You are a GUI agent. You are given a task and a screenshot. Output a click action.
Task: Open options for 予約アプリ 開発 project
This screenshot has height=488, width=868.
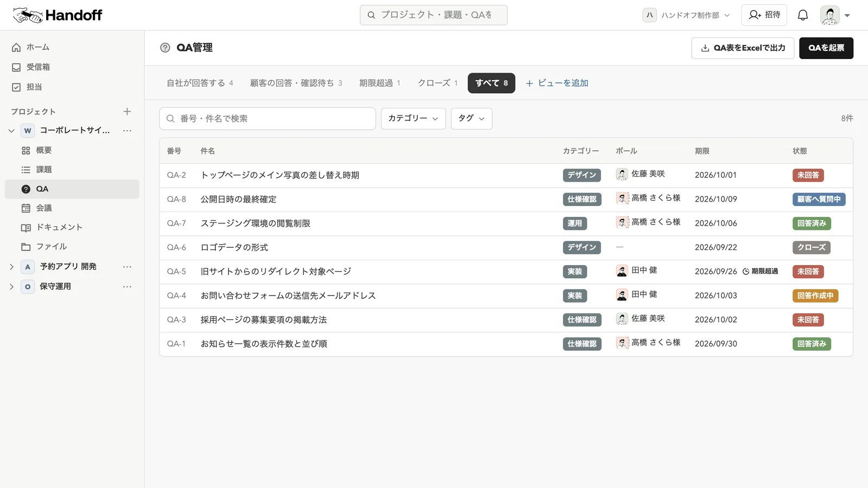coord(127,267)
